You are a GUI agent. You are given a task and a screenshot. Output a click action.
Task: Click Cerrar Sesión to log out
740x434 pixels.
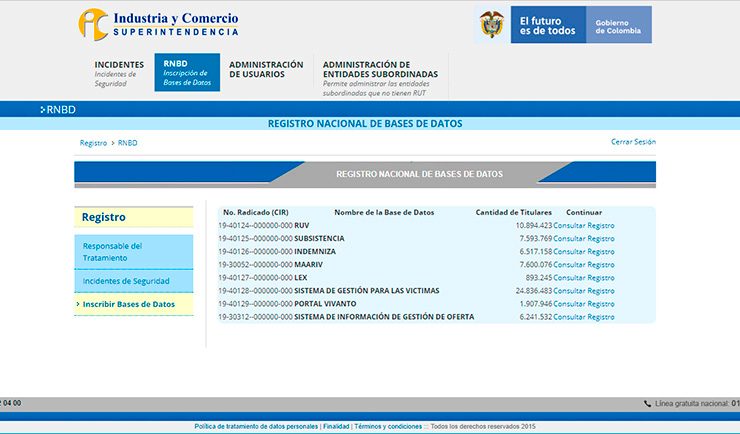633,142
